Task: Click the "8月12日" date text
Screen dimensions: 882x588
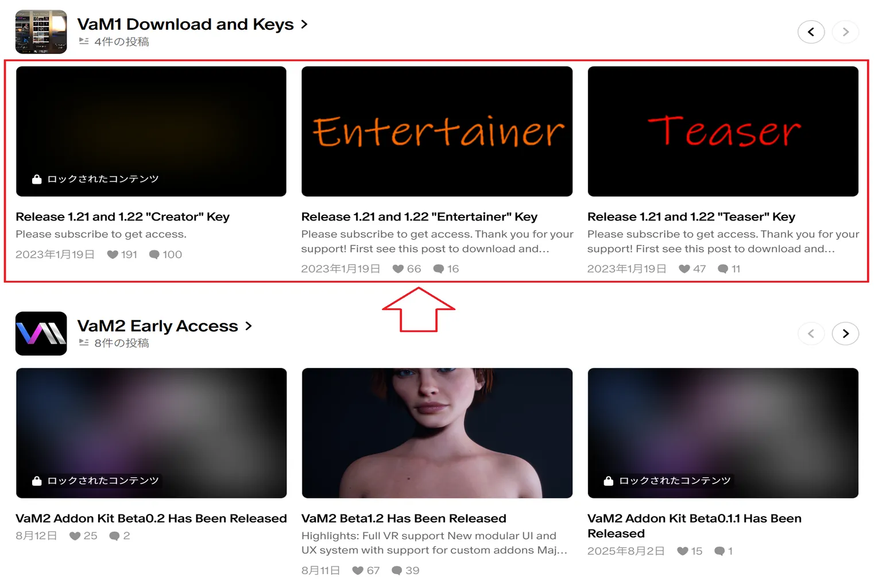Action: coord(36,536)
